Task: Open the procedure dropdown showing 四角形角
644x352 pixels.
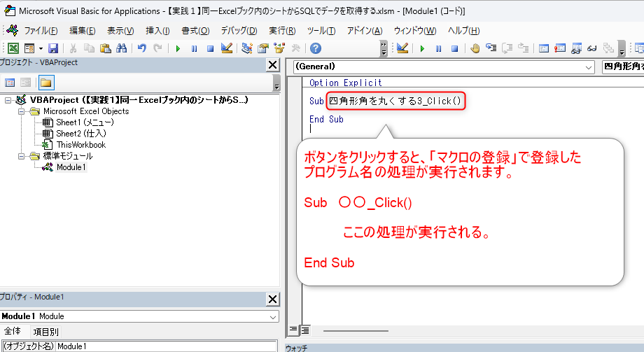Action: click(622, 66)
